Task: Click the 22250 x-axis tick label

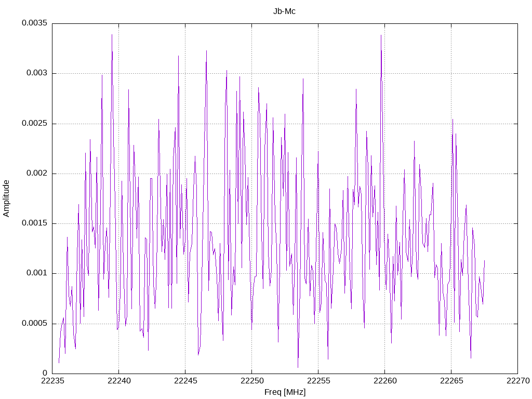Action: coord(252,381)
